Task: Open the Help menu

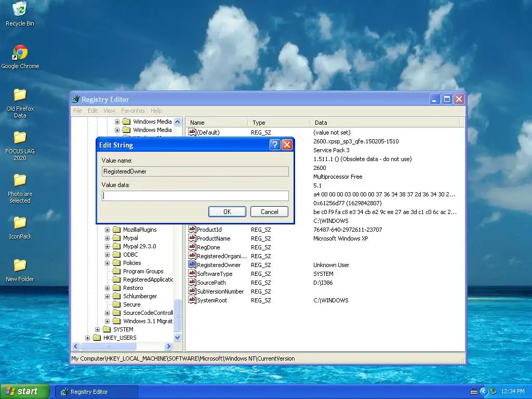Action: point(156,111)
